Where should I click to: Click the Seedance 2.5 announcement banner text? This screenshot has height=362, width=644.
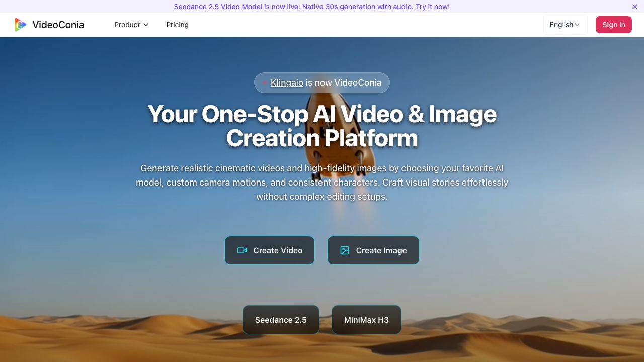(312, 7)
